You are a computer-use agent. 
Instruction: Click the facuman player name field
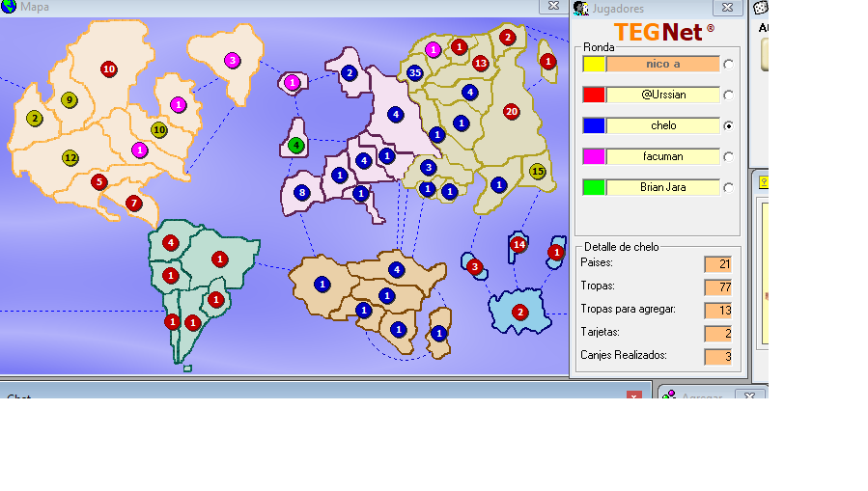[663, 156]
